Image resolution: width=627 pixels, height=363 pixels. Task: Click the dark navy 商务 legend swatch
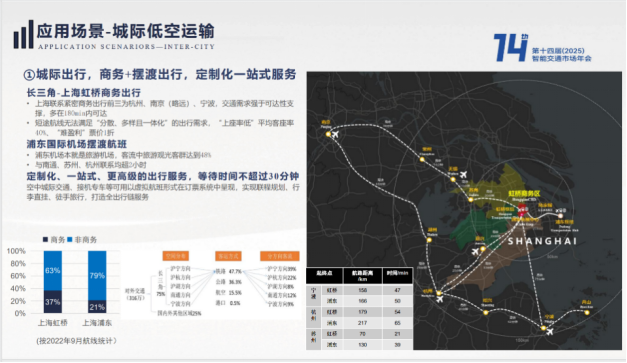(45, 239)
